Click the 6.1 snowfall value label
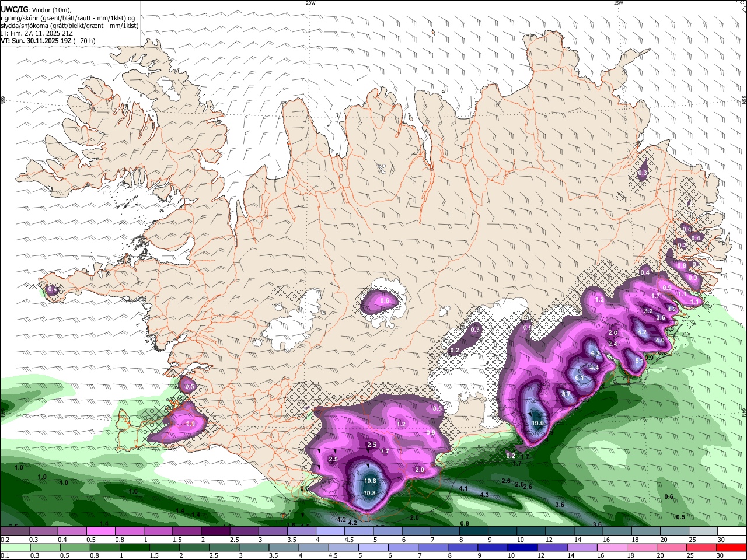The image size is (747, 560). 580,378
